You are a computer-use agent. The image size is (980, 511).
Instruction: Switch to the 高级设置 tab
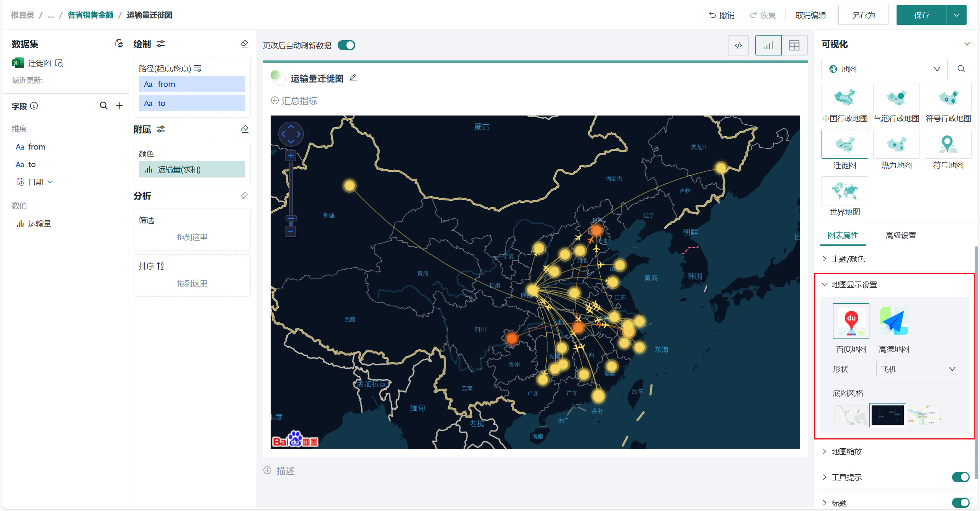(901, 235)
